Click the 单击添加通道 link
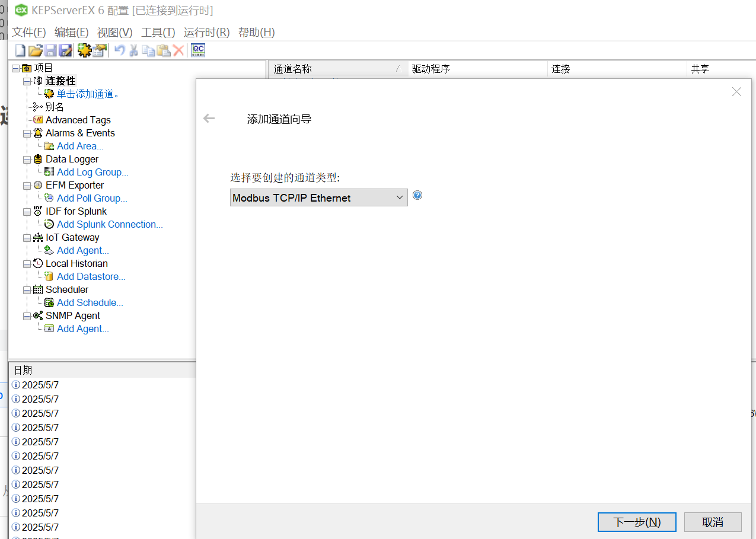This screenshot has height=539, width=756. click(88, 94)
